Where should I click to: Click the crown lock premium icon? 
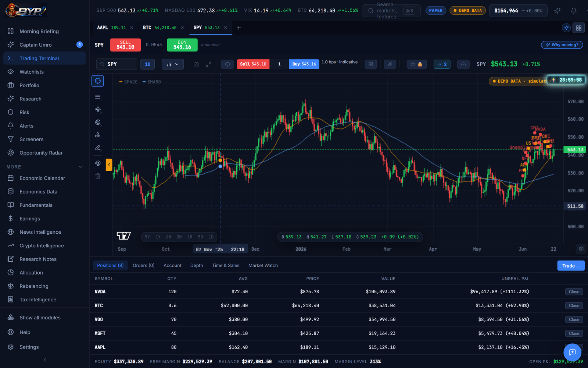416,64
